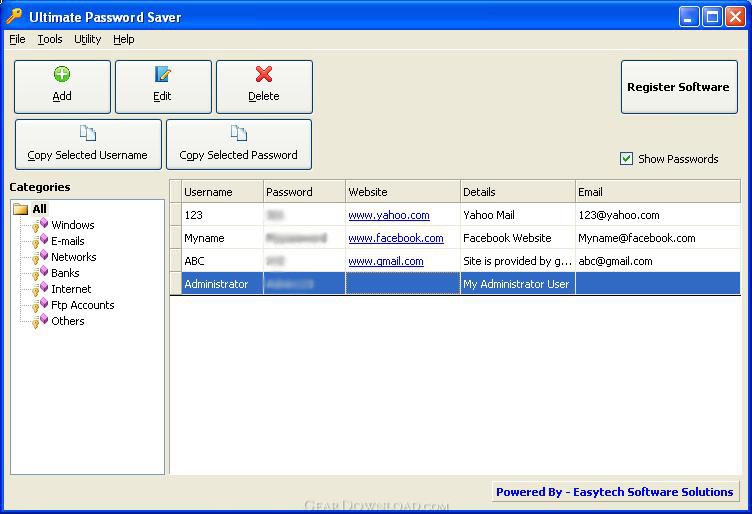Click the Edit button with the pencil icon
The height and width of the screenshot is (514, 752).
coord(163,87)
